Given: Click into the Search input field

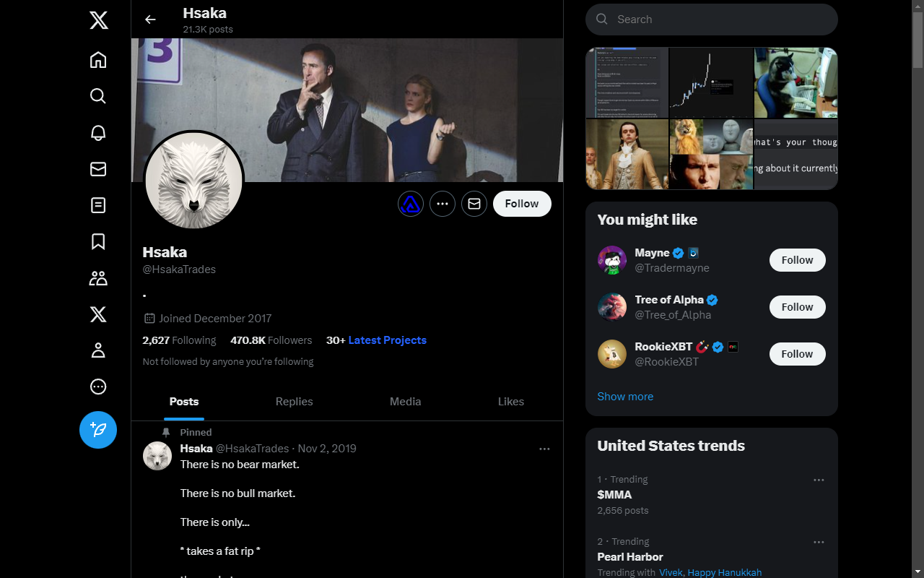Looking at the screenshot, I should (x=712, y=20).
